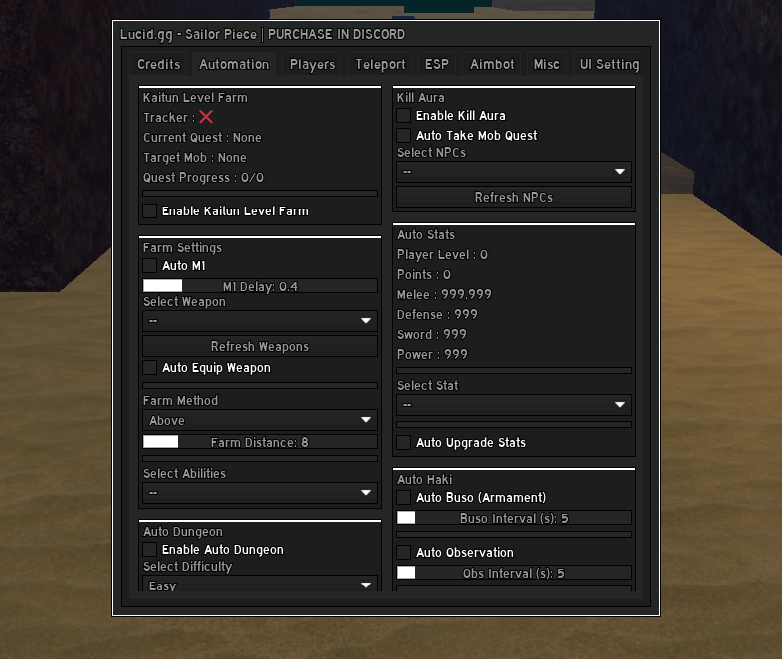Enable Auto Equip Weapon
The width and height of the screenshot is (782, 659).
pyautogui.click(x=150, y=368)
